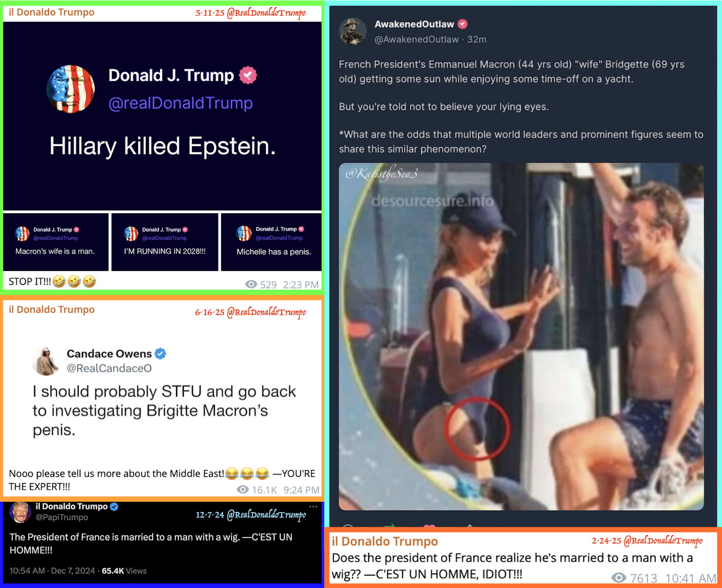
Task: Open the yacht photo in AwakenedOutlaw's post
Action: coord(521,336)
